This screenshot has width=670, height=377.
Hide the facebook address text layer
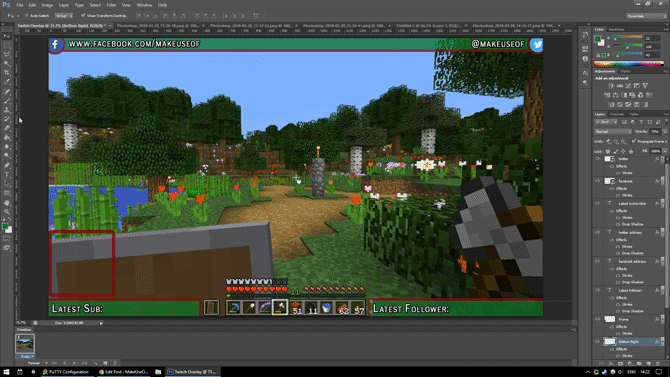coord(598,261)
